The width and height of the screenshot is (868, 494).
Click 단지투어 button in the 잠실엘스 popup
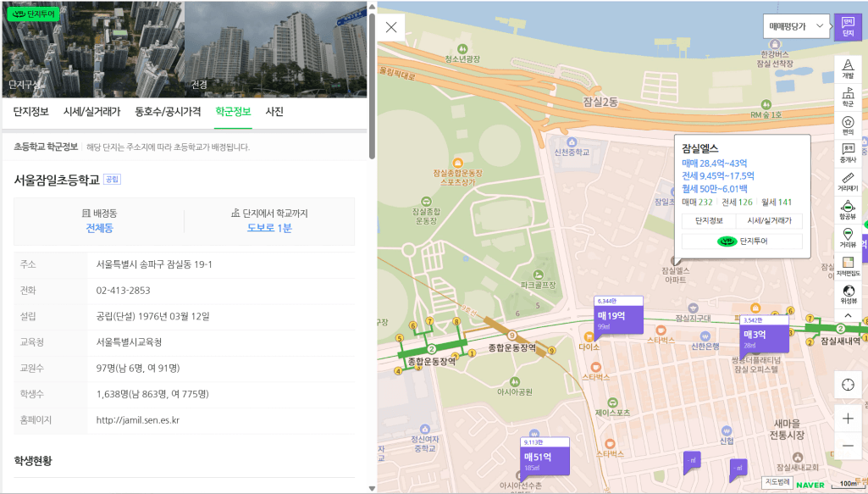tap(742, 241)
